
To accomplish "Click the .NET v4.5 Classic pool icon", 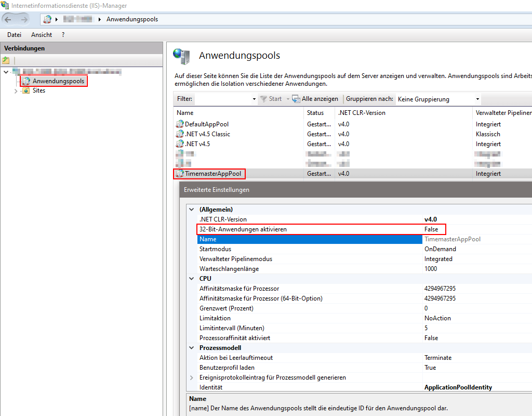I will point(178,134).
